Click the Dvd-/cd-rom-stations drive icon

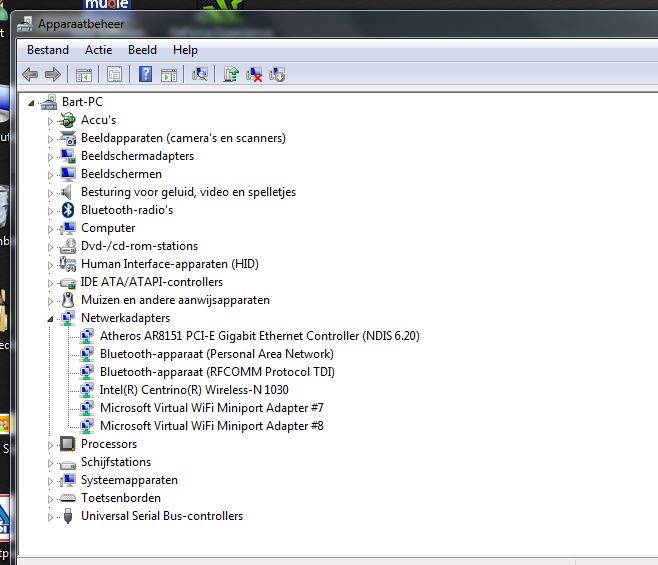click(x=68, y=246)
